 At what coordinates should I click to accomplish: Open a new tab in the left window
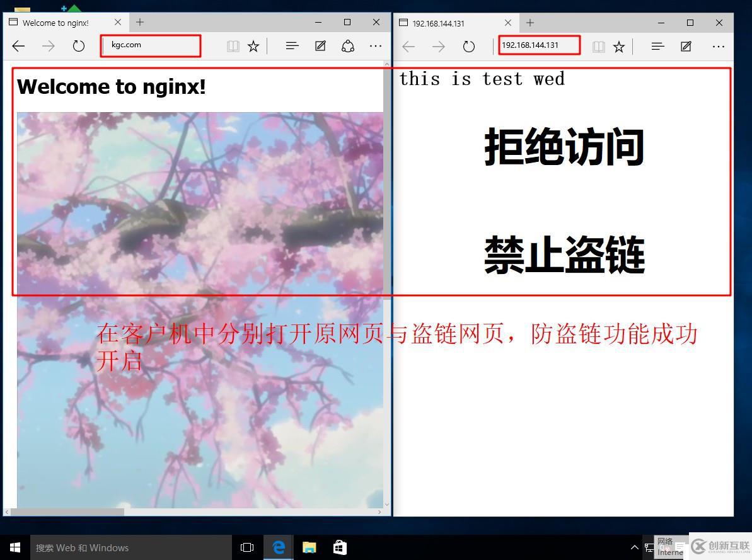coord(139,22)
